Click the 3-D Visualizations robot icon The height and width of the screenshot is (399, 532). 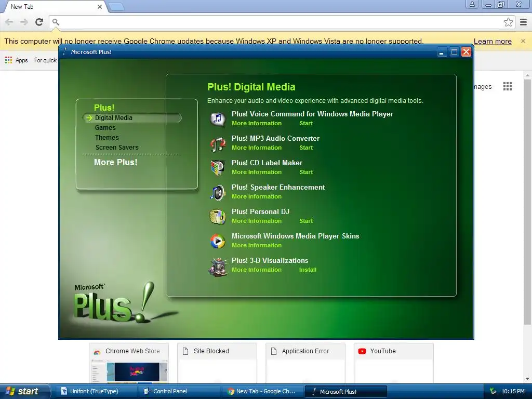(218, 267)
